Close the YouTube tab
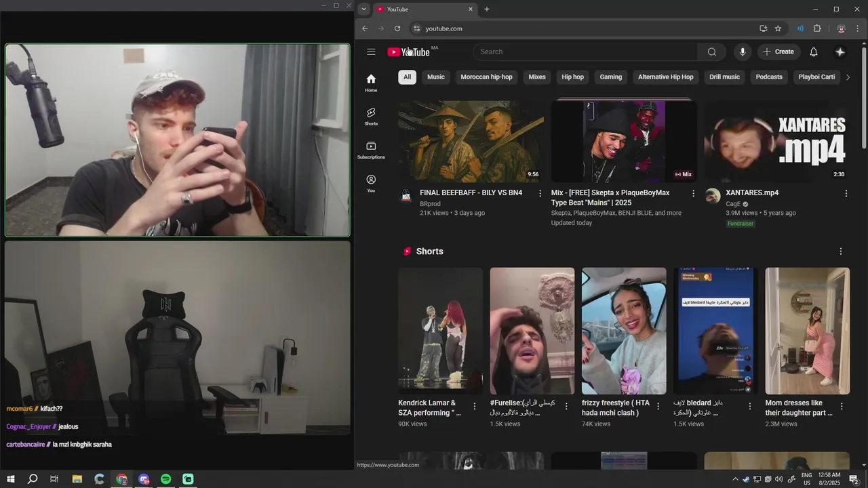The height and width of the screenshot is (488, 868). click(471, 9)
